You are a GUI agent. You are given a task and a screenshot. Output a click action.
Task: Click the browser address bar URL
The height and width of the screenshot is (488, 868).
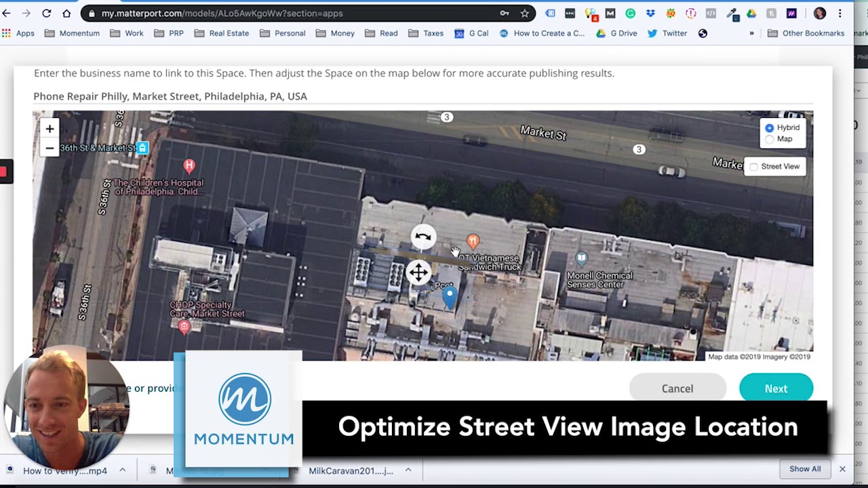tap(222, 14)
